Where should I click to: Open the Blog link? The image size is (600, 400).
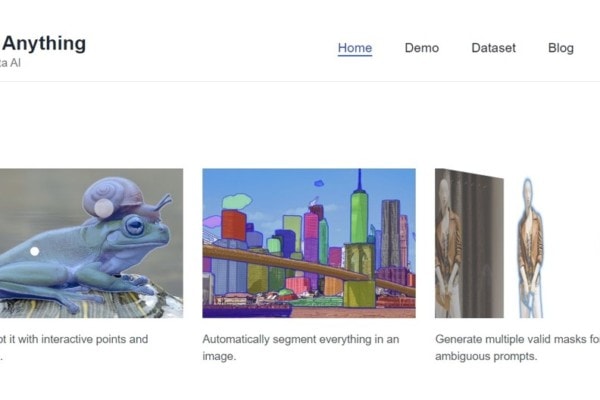[x=561, y=48]
